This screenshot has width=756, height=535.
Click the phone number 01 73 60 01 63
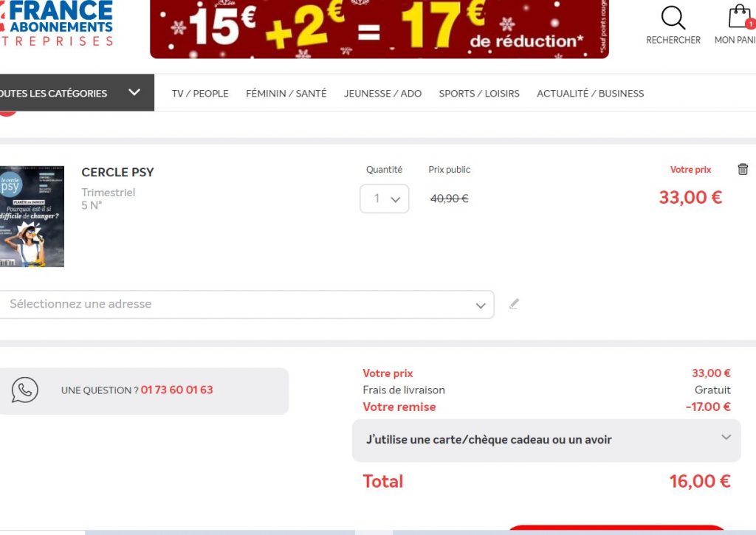click(176, 390)
